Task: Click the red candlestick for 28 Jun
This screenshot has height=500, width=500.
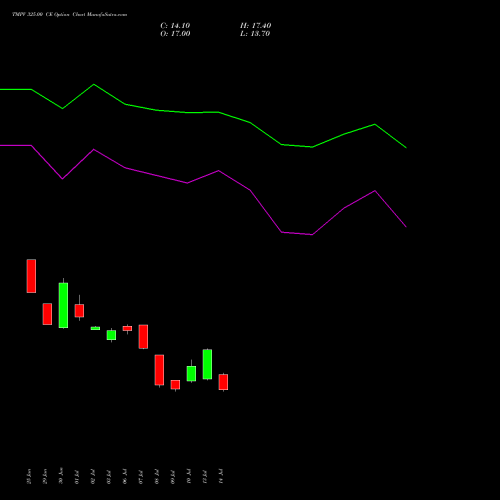Action: tap(31, 276)
